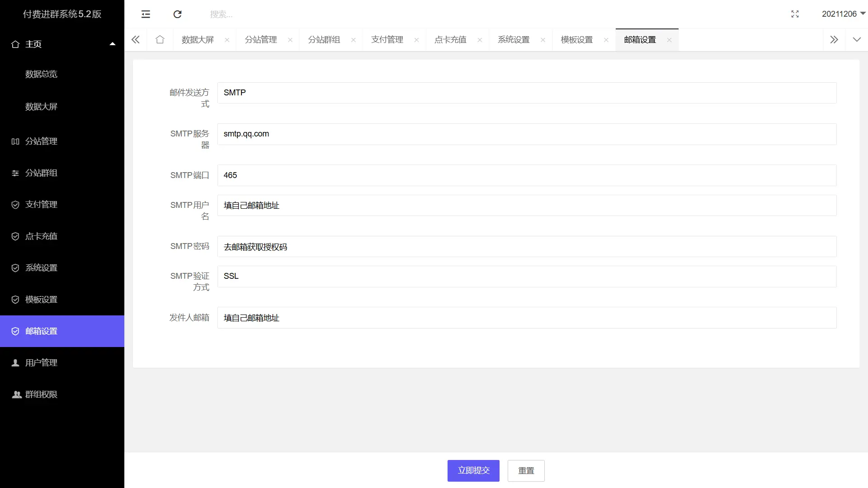
Task: Expand the tab list with the right chevron
Action: pos(834,39)
